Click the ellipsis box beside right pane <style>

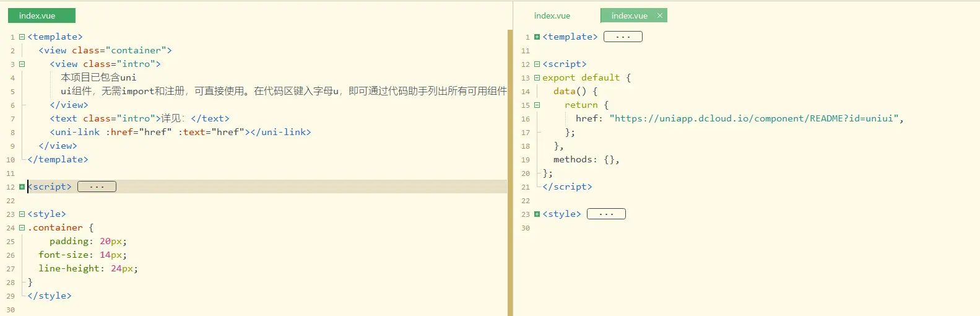[606, 214]
